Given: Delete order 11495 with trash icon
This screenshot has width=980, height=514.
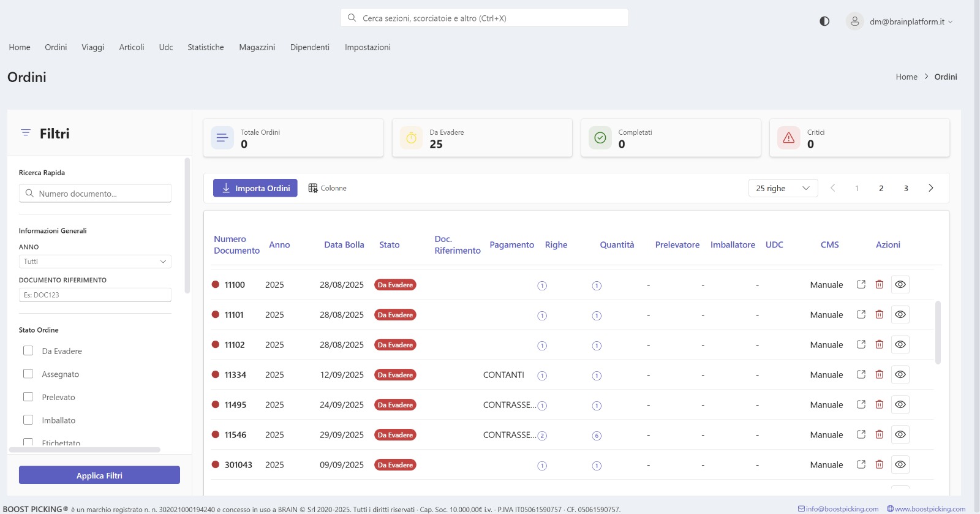Looking at the screenshot, I should [879, 404].
